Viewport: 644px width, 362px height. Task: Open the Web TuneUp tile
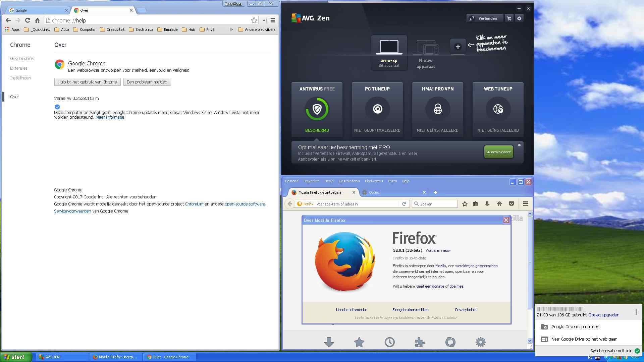(x=498, y=109)
